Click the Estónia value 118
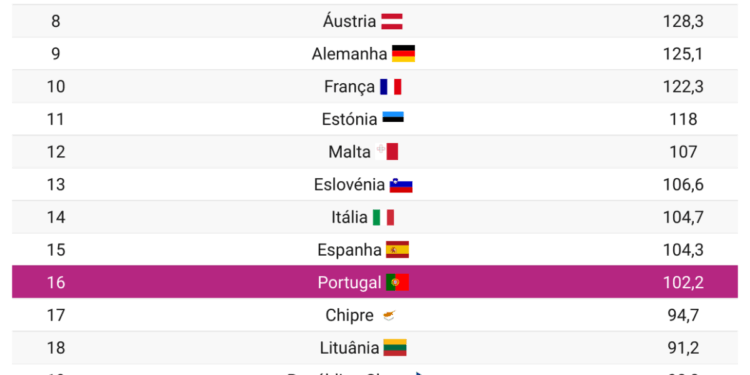This screenshot has height=375, width=750. point(683,119)
